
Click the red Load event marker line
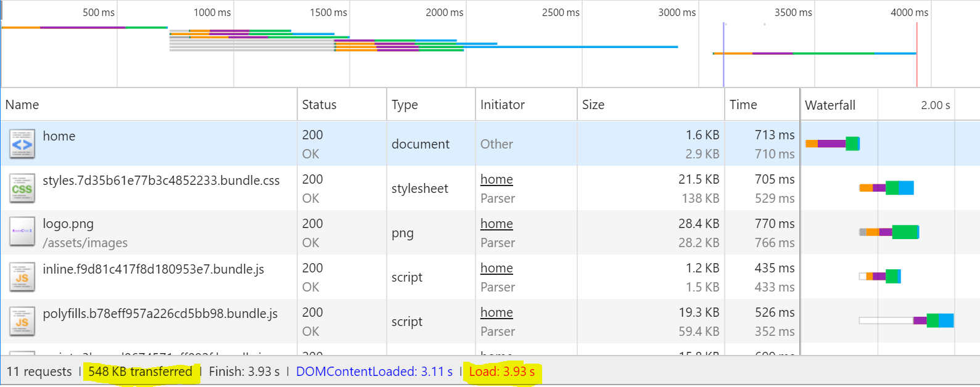pyautogui.click(x=916, y=54)
